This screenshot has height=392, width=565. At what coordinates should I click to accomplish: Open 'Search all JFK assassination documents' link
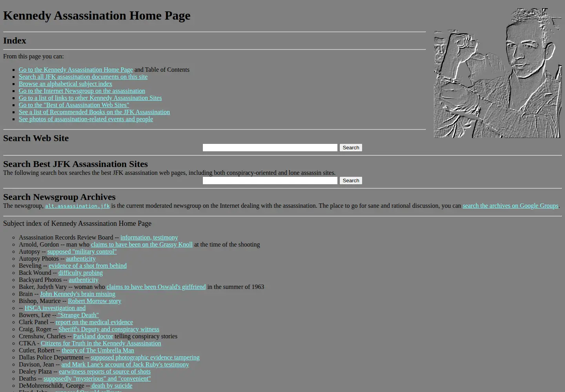[83, 77]
